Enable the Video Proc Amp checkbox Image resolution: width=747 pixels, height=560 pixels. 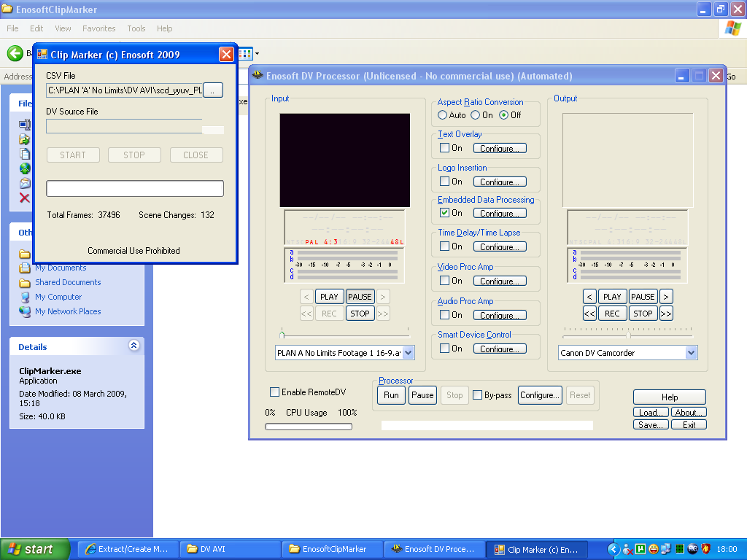point(444,281)
